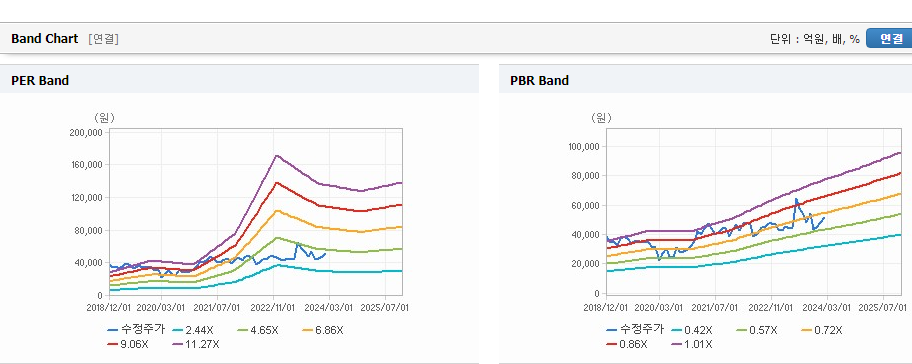912x364 pixels.
Task: Click the 60,000 axis label in PBR chart
Action: pyautogui.click(x=586, y=205)
